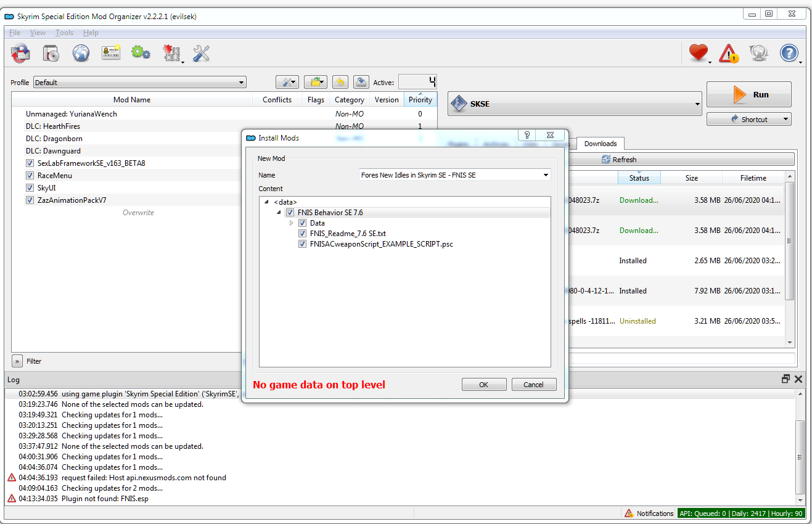812x524 pixels.
Task: Click the puzzle pieces plugin icon
Action: tap(172, 53)
